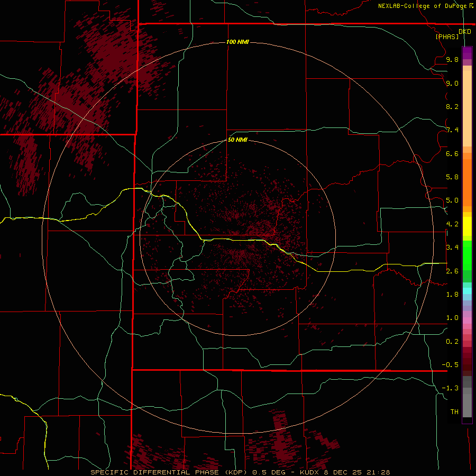Click the 5.0 legend value
The height and width of the screenshot is (476, 476).
tap(452, 200)
